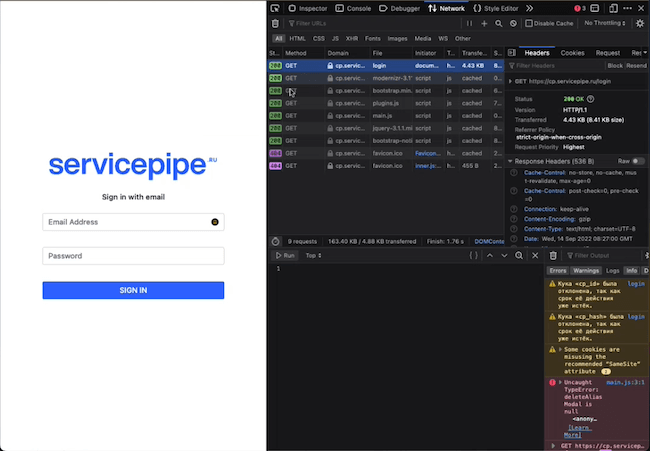
Task: Click the Password field
Action: [133, 256]
